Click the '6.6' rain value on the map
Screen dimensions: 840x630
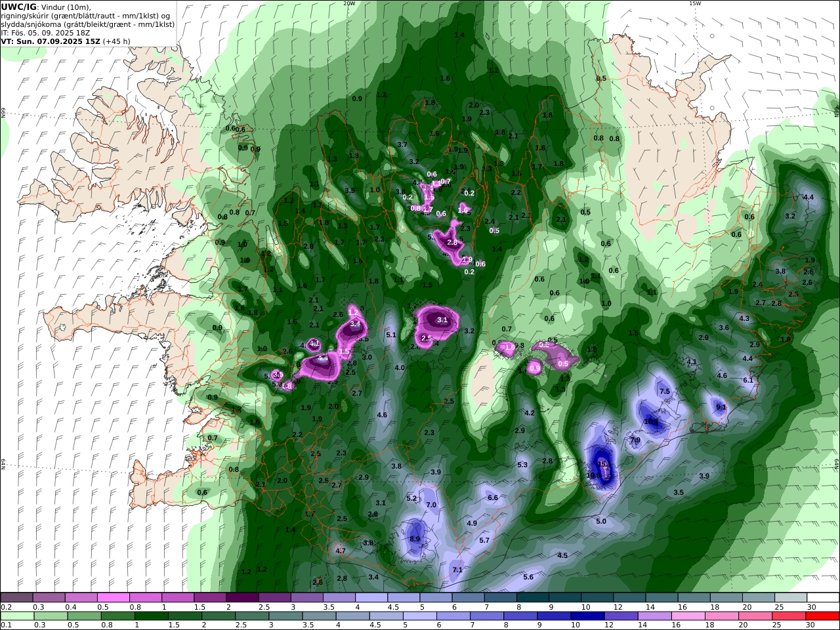point(493,498)
